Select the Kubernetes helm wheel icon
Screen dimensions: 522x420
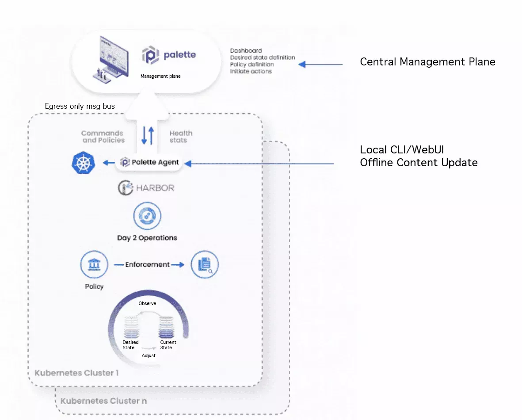coord(84,163)
